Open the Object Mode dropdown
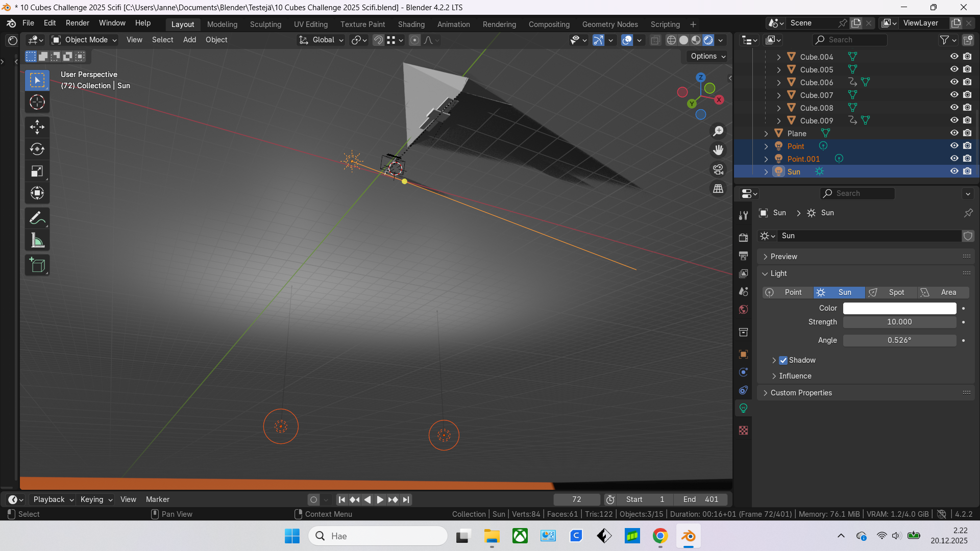This screenshot has height=551, width=980. (x=85, y=40)
